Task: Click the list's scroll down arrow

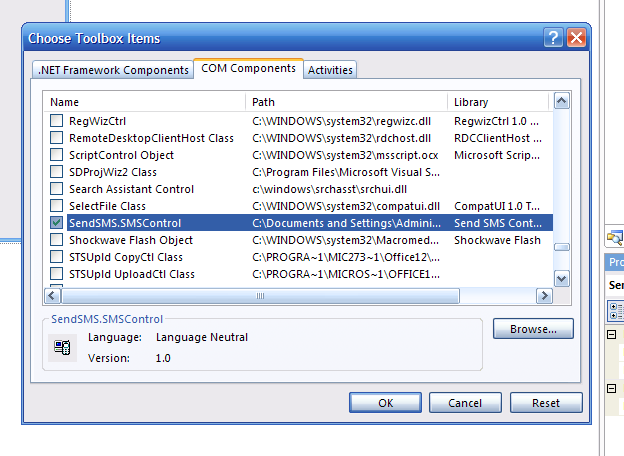Action: (x=561, y=279)
